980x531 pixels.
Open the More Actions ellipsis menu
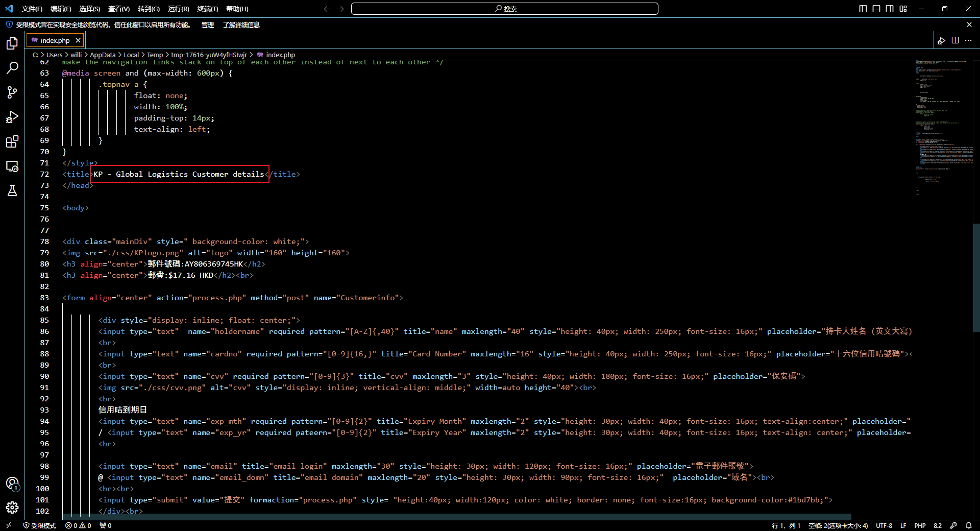(x=968, y=40)
